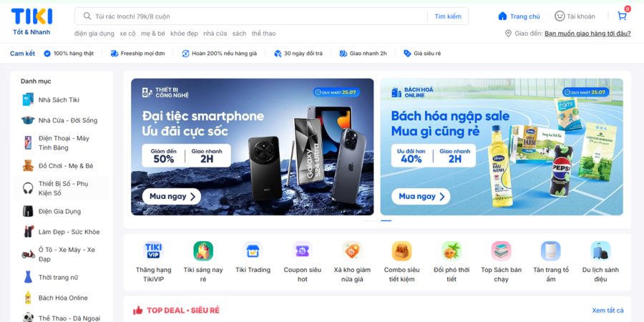Open Xả kho giảm nửa giá icon
Image resolution: width=644 pixels, height=322 pixels.
(x=352, y=251)
